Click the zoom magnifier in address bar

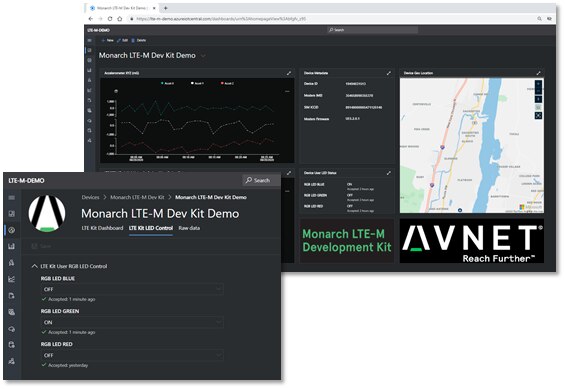click(539, 19)
